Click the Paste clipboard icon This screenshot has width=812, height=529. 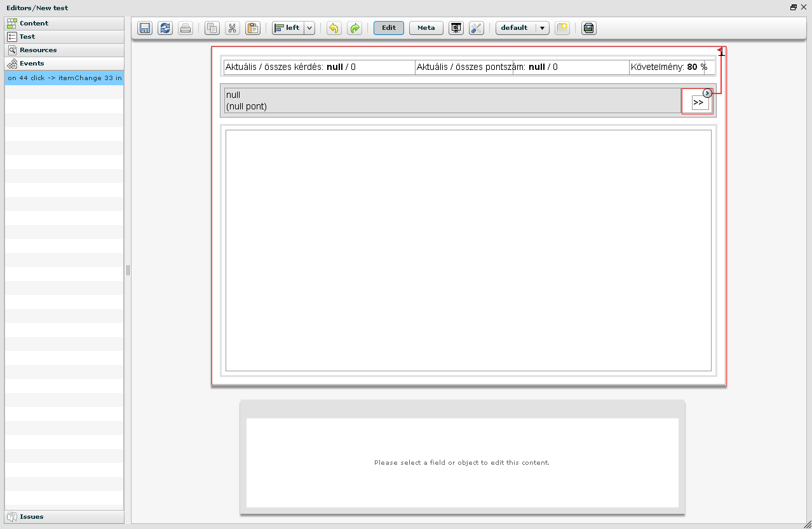(x=253, y=28)
